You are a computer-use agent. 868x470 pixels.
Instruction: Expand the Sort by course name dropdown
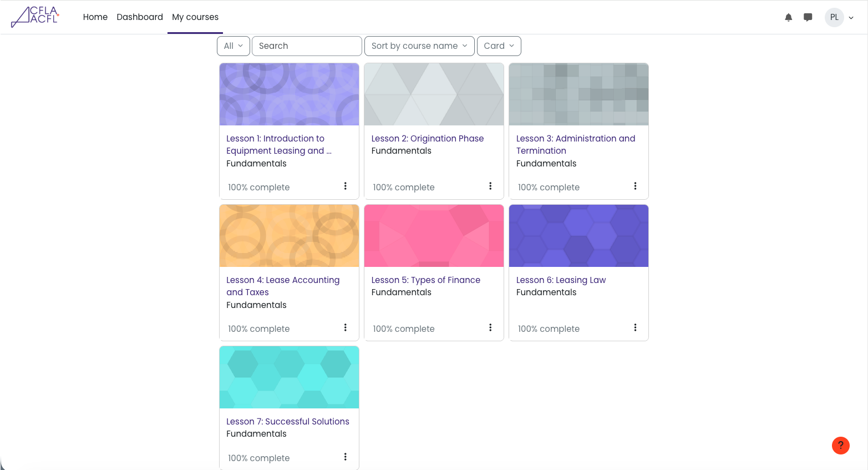click(x=419, y=46)
